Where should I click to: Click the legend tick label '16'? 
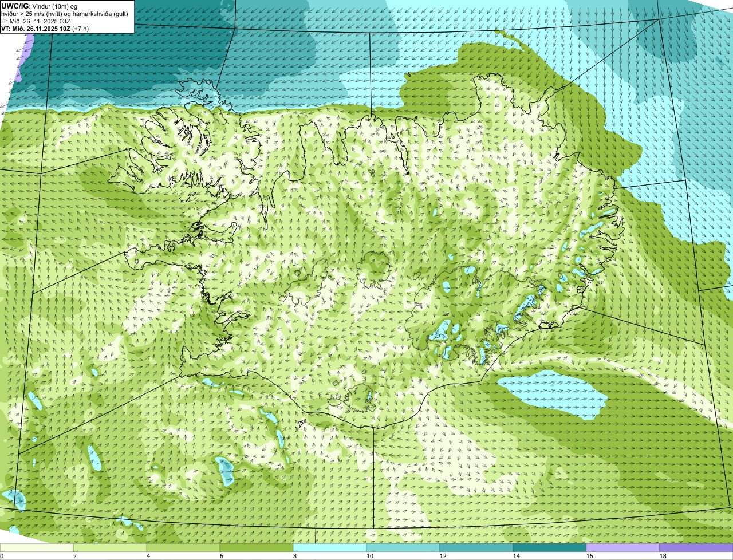pos(590,556)
